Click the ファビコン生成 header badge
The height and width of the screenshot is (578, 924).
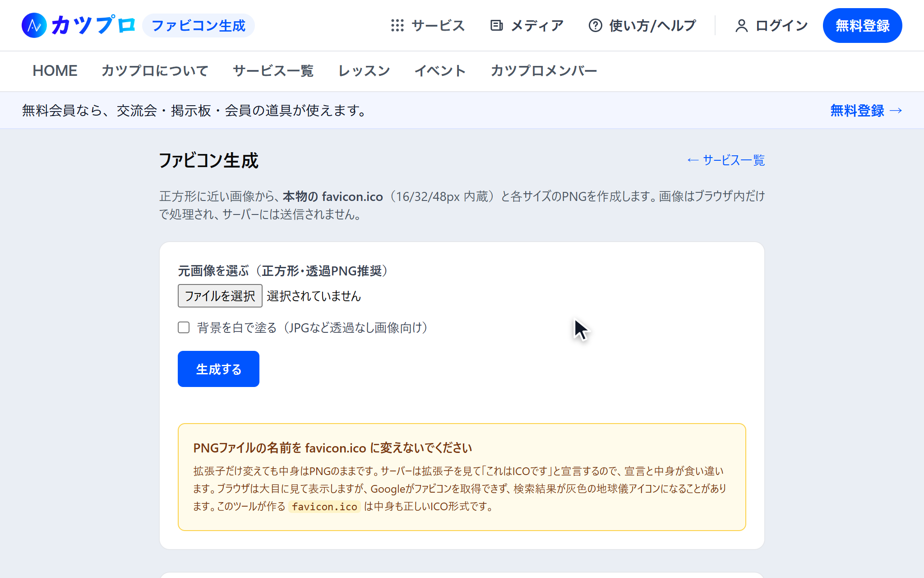tap(199, 25)
